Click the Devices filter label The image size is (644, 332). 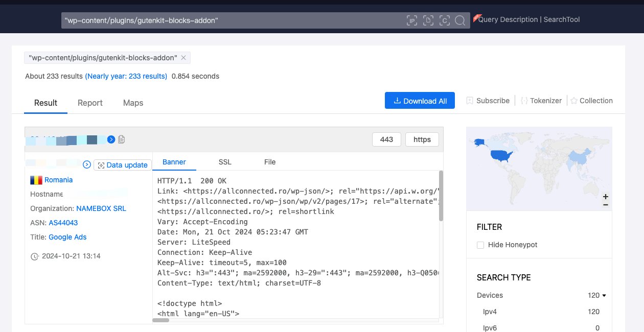[x=490, y=295]
